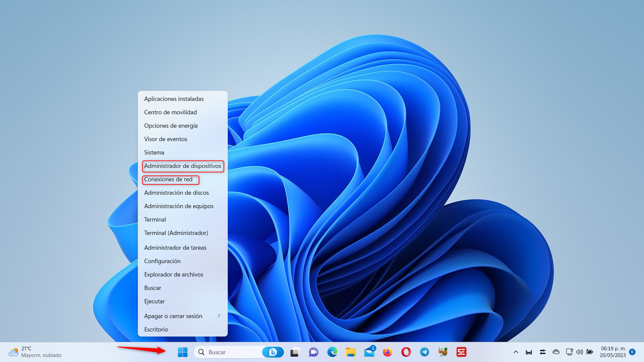
Task: Select 'Administrador de tareas' entry
Action: pos(175,248)
